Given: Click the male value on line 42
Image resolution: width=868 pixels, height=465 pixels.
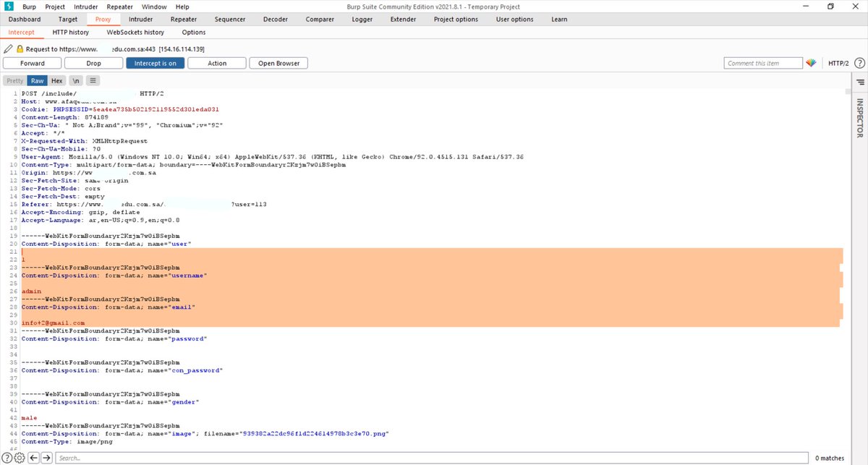Looking at the screenshot, I should (x=30, y=417).
